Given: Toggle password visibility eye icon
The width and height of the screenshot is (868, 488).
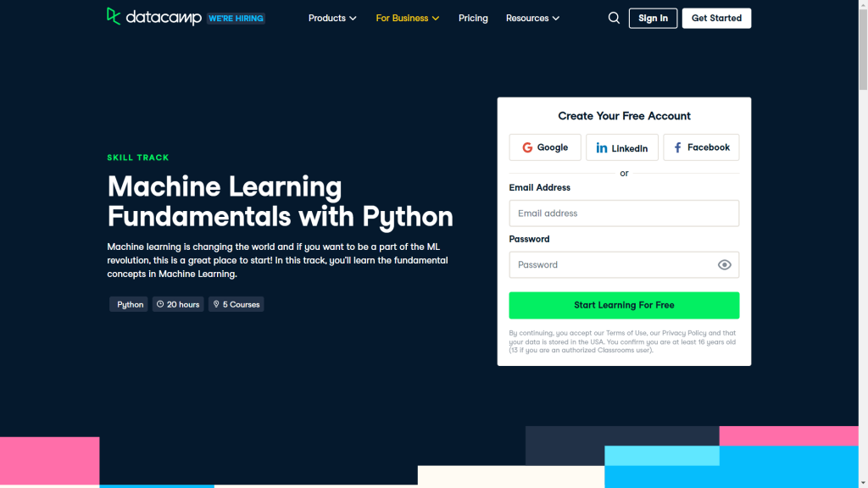Looking at the screenshot, I should coord(724,265).
